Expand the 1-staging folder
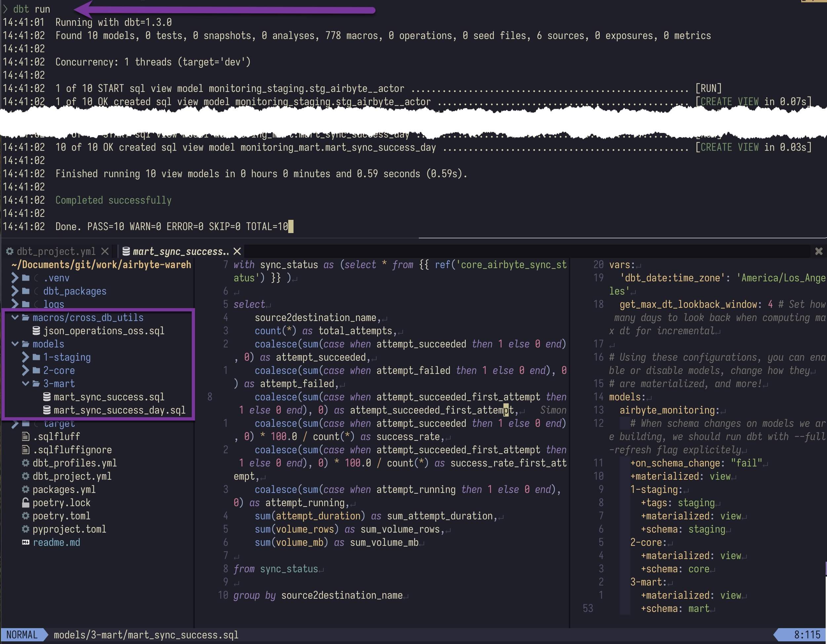Viewport: 827px width, 644px height. pos(25,357)
